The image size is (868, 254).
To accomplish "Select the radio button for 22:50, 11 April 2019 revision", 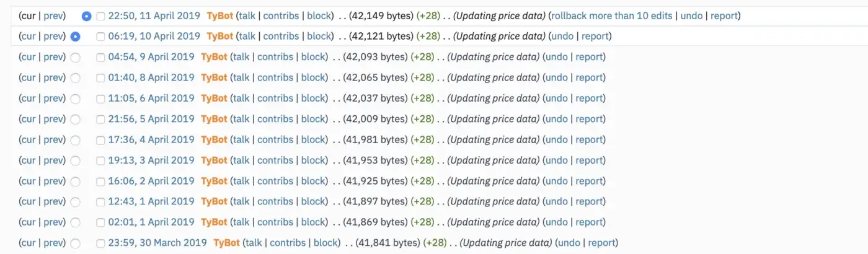I will [x=86, y=16].
